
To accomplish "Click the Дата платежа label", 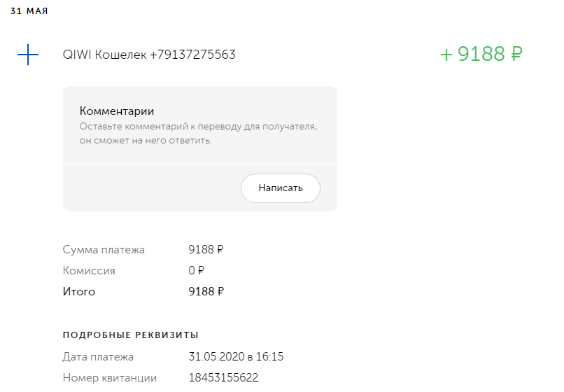I will click(98, 357).
